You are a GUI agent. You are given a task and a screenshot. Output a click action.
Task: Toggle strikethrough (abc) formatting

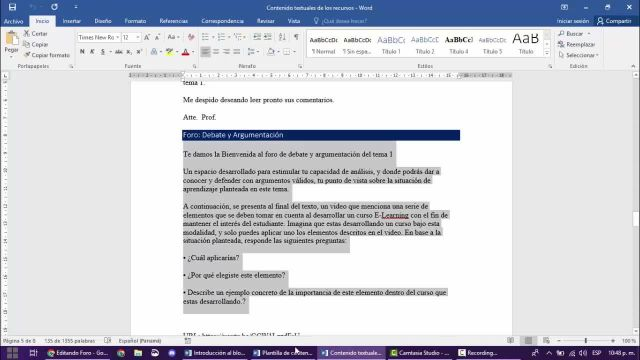(118, 52)
